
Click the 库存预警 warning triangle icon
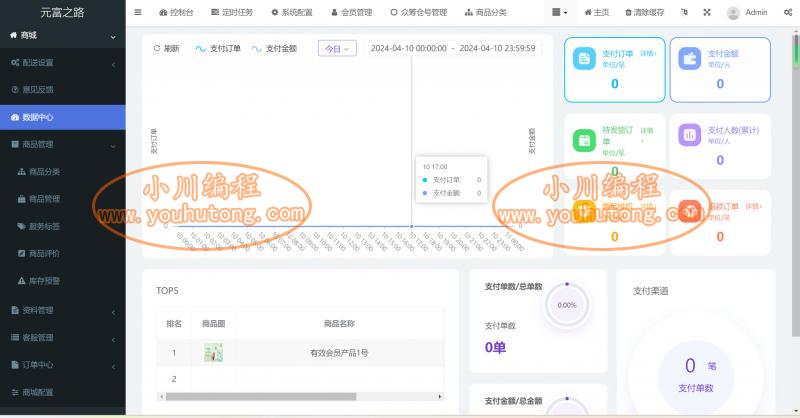pyautogui.click(x=21, y=281)
